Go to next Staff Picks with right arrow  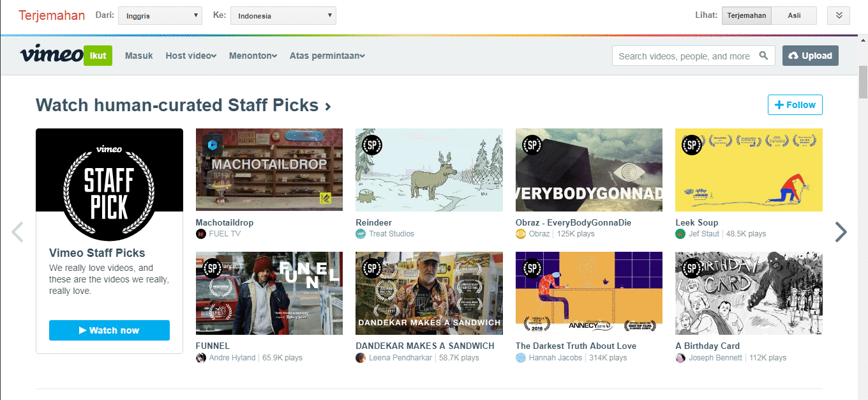[x=841, y=232]
